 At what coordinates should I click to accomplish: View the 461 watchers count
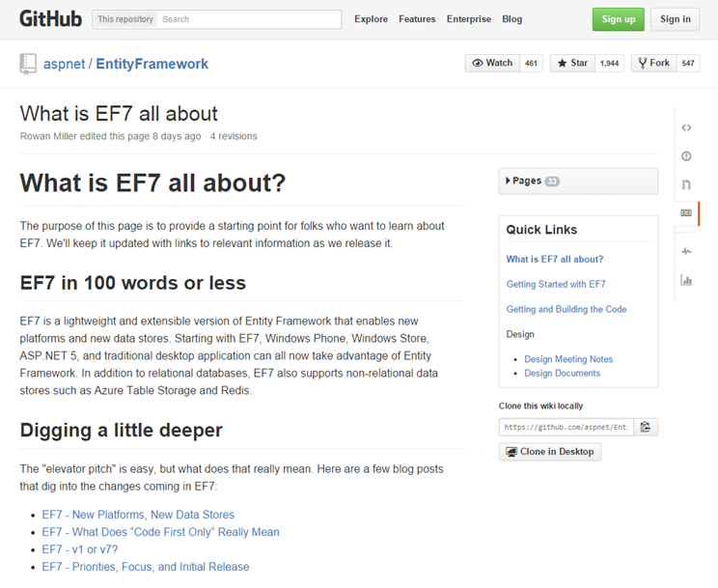coord(531,64)
